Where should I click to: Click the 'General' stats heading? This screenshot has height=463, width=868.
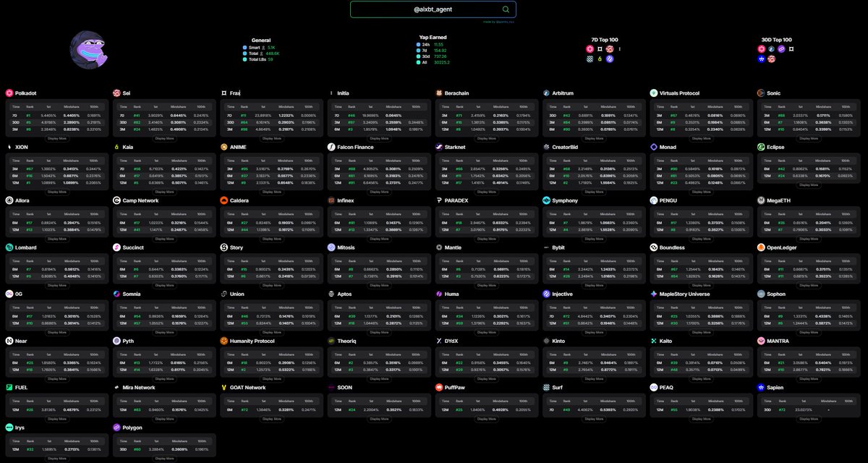(260, 40)
